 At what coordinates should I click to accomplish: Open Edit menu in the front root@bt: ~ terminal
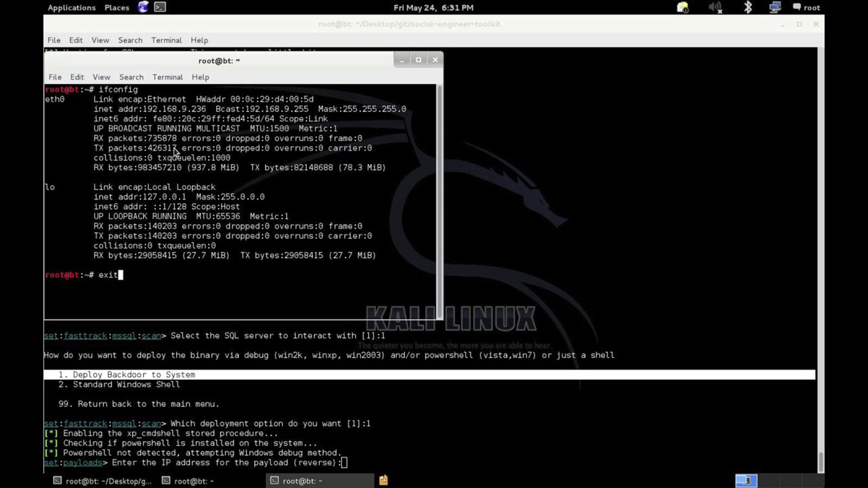pos(77,77)
